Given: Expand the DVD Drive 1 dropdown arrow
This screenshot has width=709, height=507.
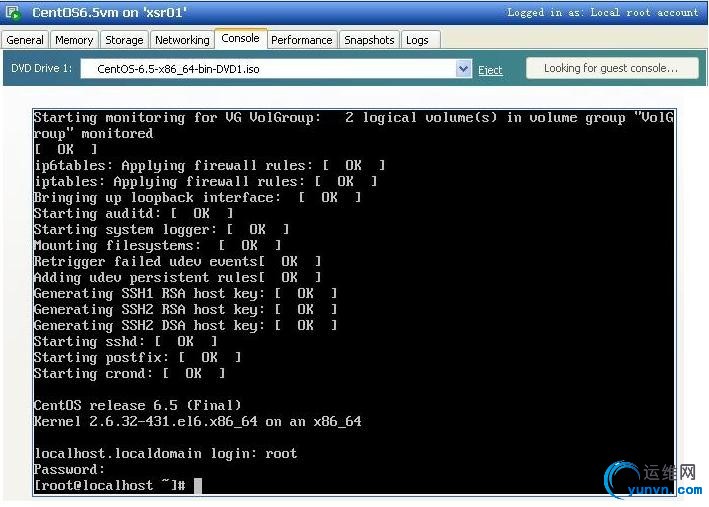Looking at the screenshot, I should point(463,69).
